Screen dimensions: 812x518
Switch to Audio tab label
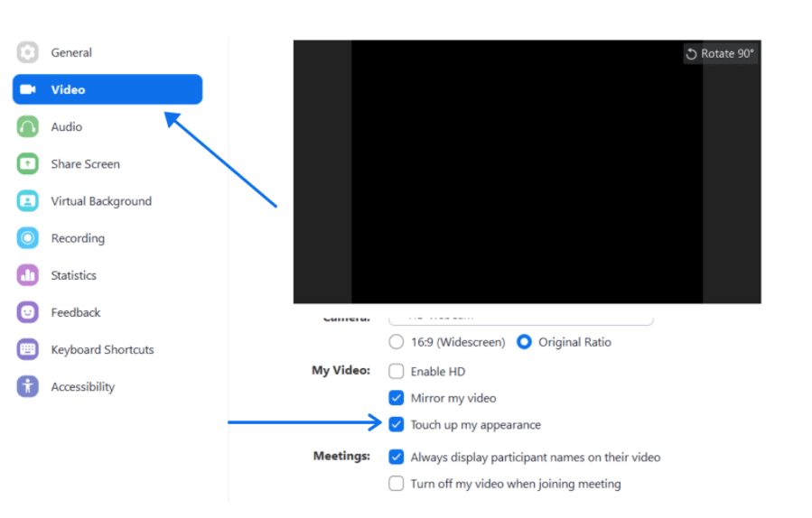coord(66,126)
